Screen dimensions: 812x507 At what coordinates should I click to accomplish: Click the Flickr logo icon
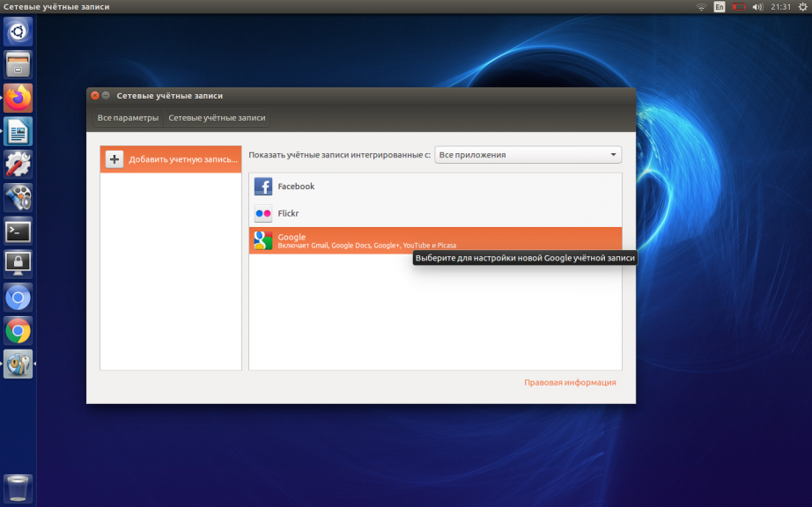(262, 214)
